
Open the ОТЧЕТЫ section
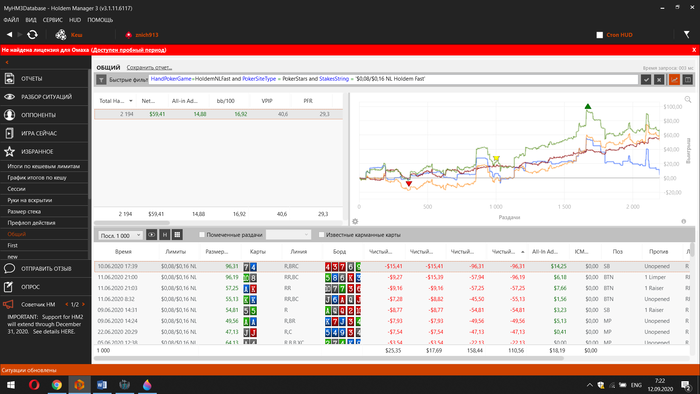point(45,79)
